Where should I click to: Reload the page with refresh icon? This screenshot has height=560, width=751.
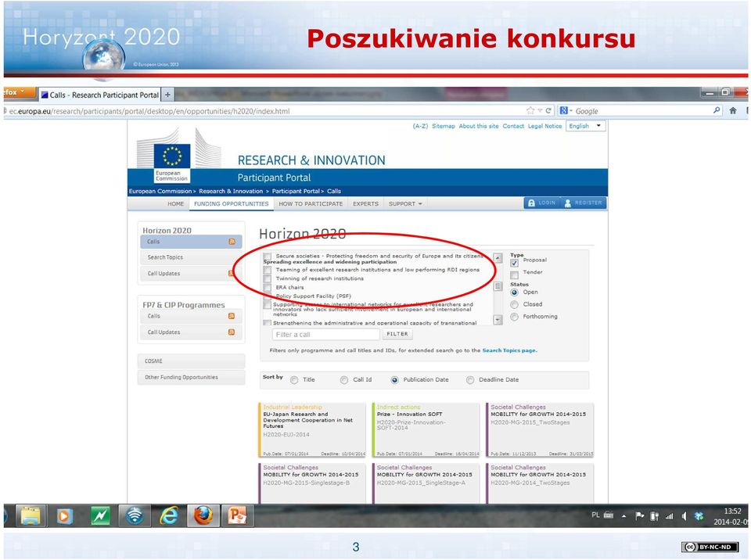548,110
